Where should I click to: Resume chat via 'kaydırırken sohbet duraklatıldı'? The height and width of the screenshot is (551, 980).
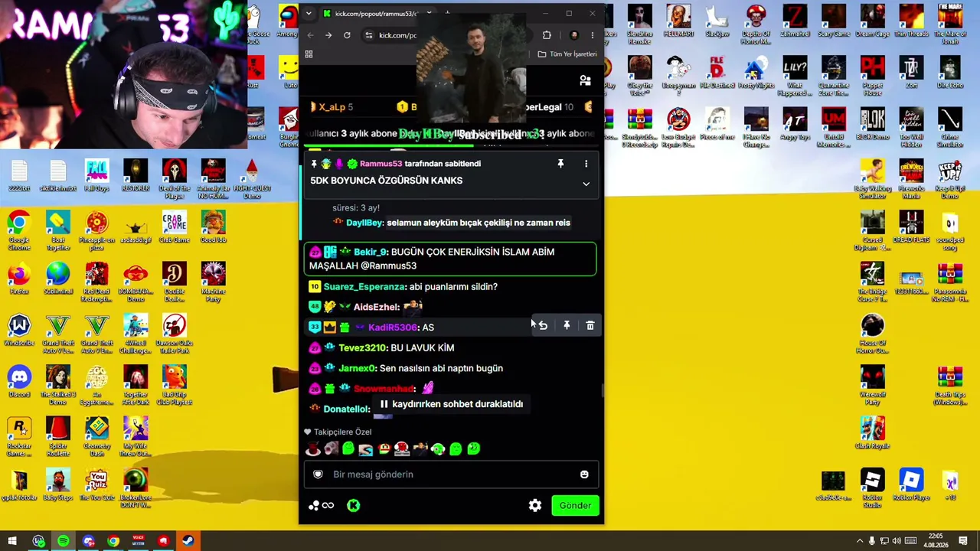(452, 404)
